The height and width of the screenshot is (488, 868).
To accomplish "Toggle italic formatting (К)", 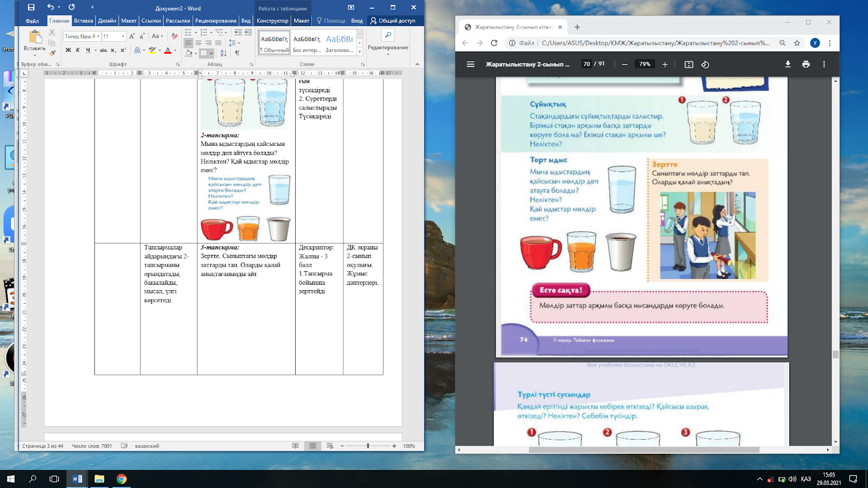I will [78, 50].
